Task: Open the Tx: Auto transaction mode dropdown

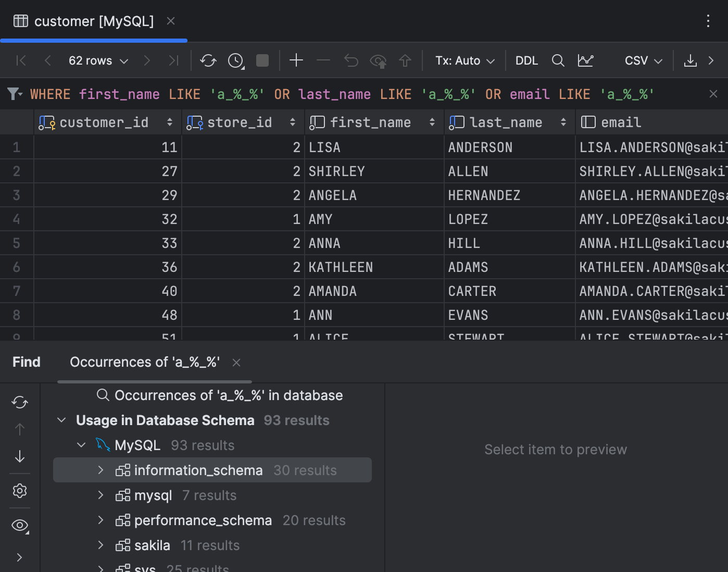Action: 463,60
